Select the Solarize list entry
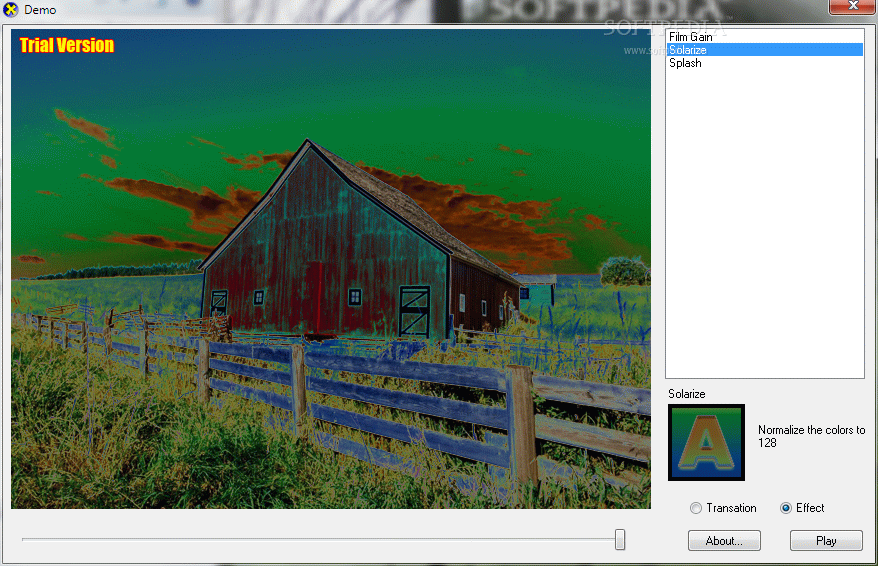Screen dimensions: 878x566 tap(765, 50)
